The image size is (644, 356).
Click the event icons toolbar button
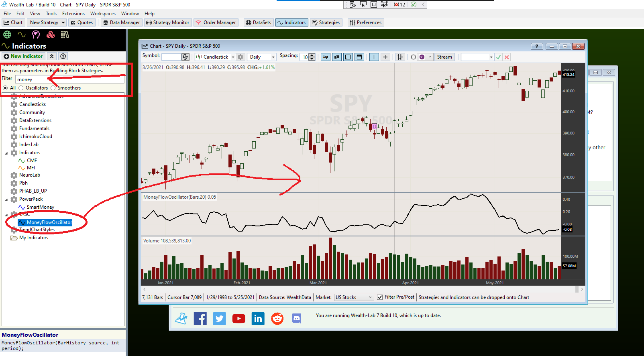pyautogui.click(x=337, y=57)
